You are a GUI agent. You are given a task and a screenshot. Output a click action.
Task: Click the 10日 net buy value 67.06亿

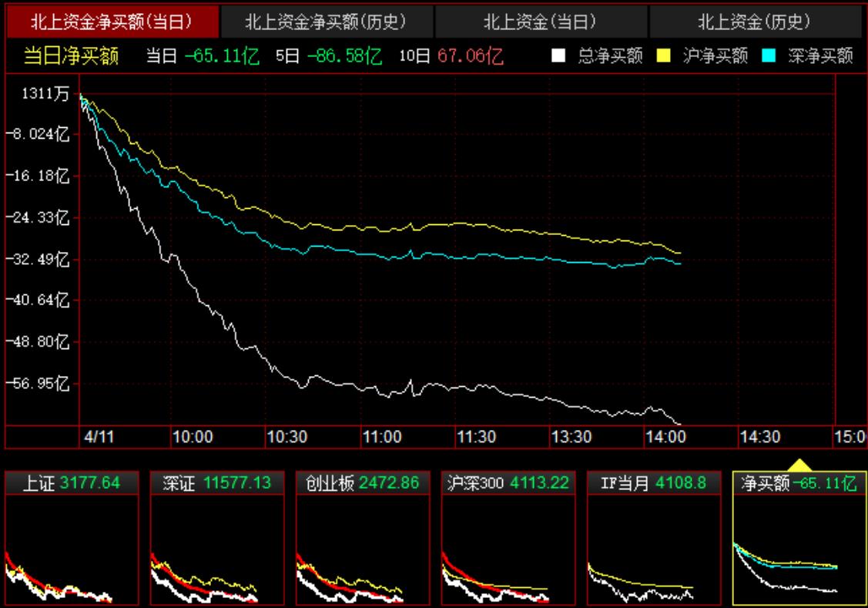470,56
